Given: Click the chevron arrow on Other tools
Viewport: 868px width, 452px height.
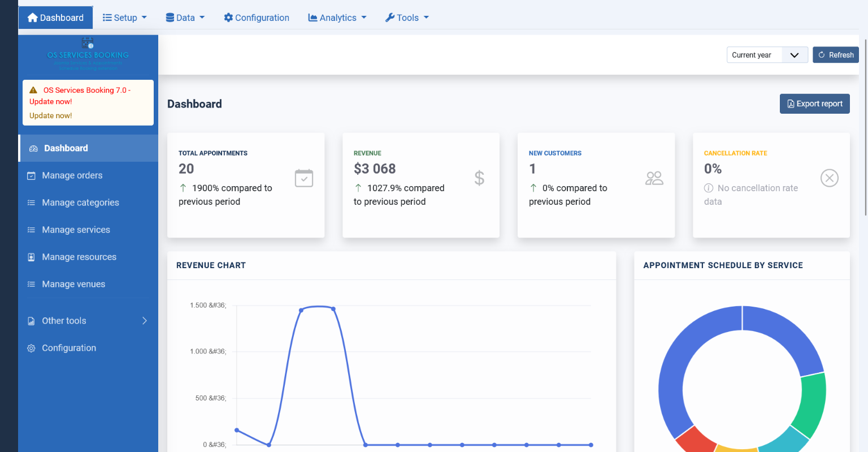Looking at the screenshot, I should (145, 321).
